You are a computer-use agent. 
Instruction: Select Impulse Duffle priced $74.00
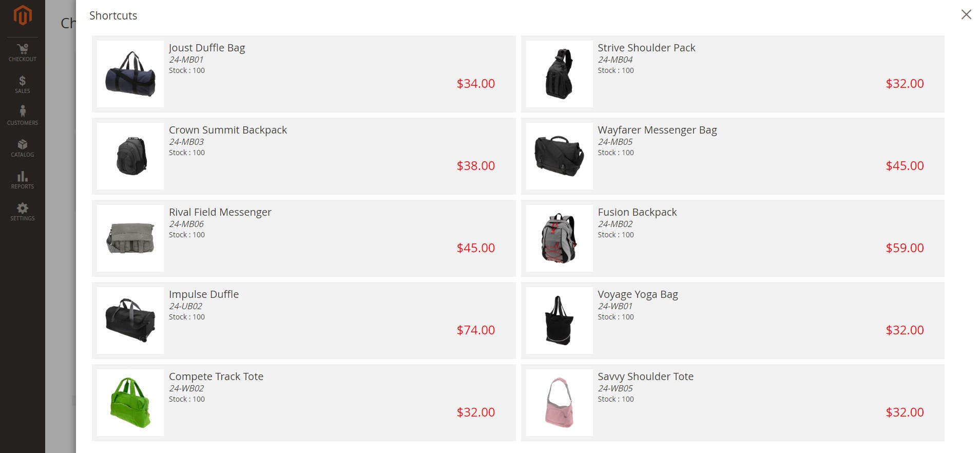(304, 320)
